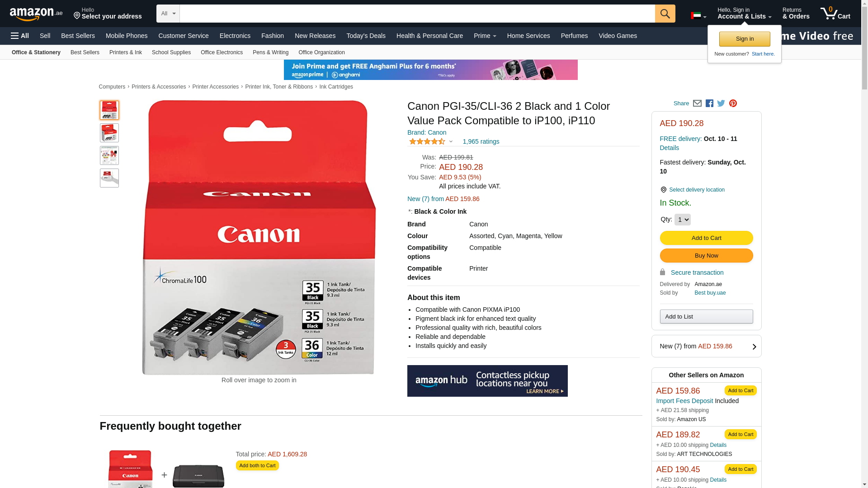868x488 pixels.
Task: Select the second product thumbnail image
Action: point(109,133)
